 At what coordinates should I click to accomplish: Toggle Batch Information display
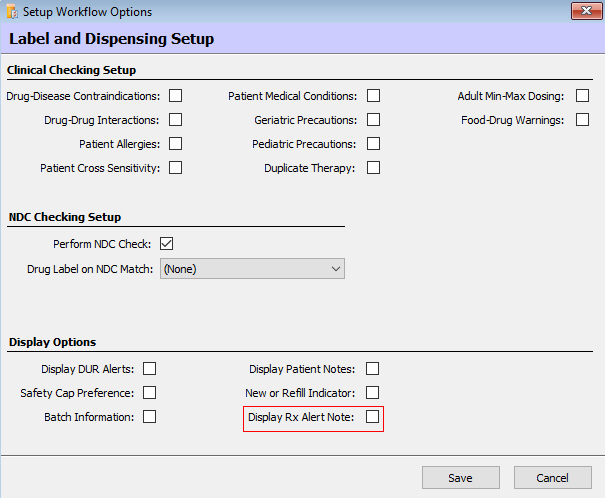tap(149, 417)
